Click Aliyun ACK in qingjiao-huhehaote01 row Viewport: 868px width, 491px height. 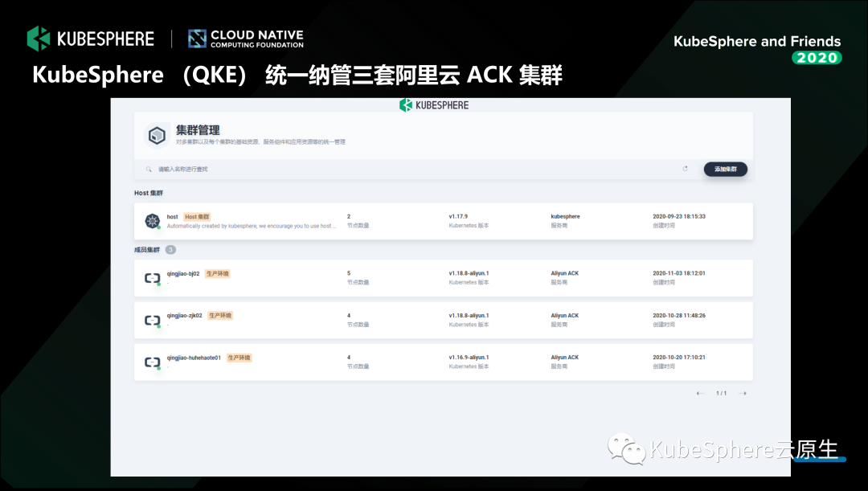[565, 357]
